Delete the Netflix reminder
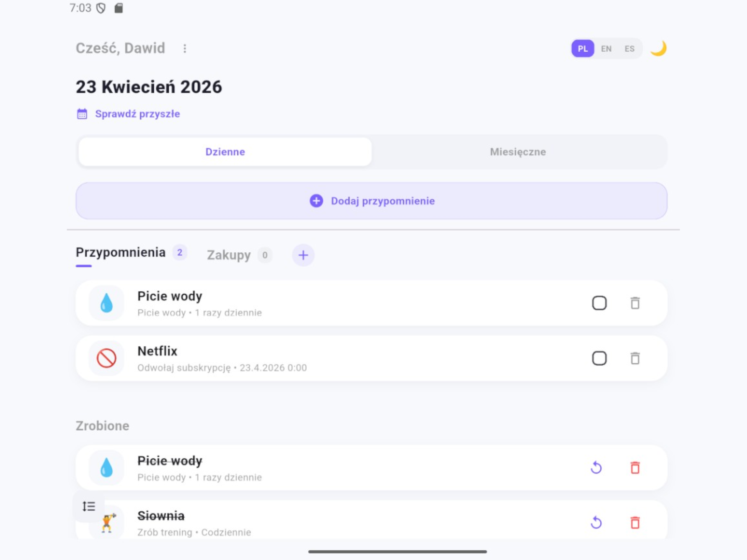The width and height of the screenshot is (747, 560). point(635,358)
